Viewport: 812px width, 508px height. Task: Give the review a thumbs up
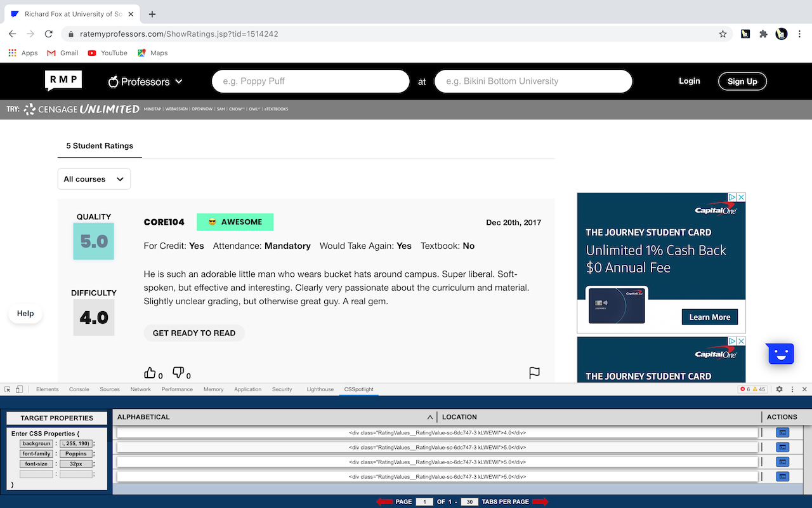(150, 373)
